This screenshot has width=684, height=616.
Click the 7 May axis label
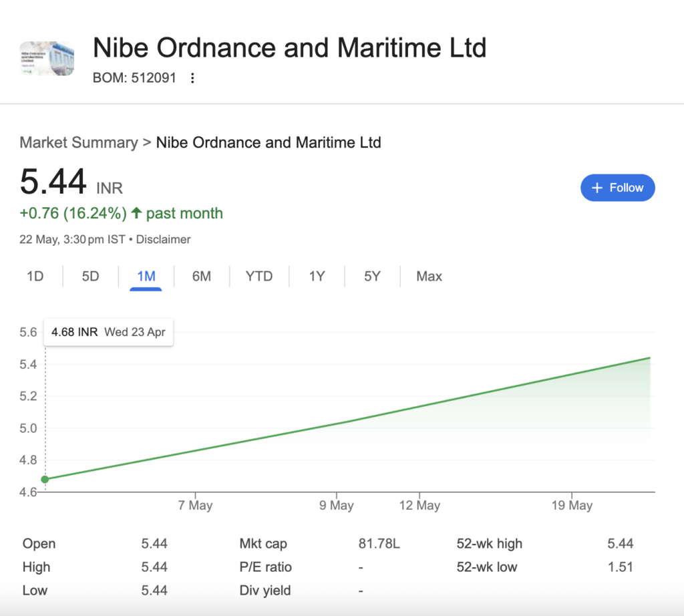click(196, 505)
